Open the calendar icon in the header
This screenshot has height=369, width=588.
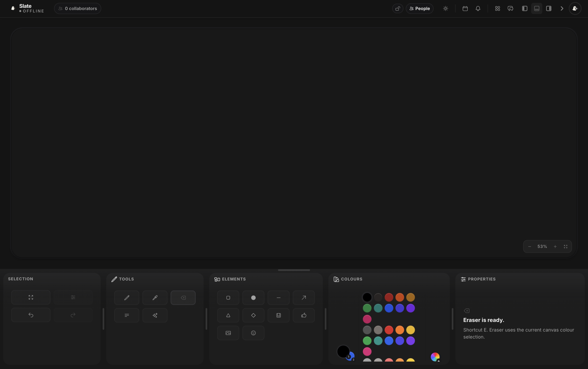click(x=465, y=9)
